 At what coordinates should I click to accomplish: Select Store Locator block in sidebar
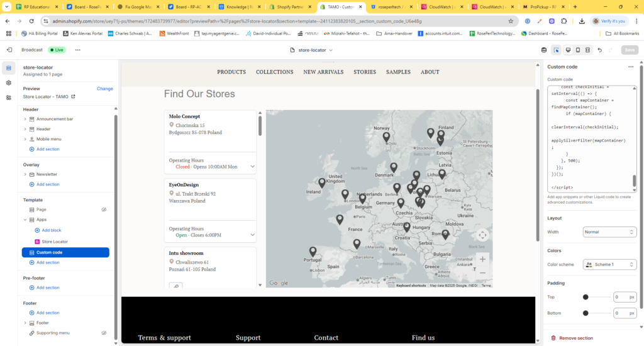pyautogui.click(x=54, y=242)
